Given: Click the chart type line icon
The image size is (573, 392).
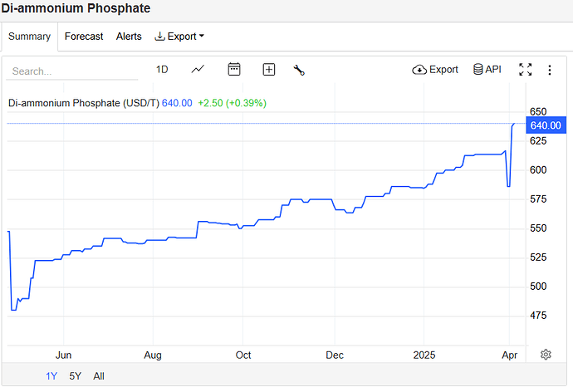Looking at the screenshot, I should coord(198,70).
